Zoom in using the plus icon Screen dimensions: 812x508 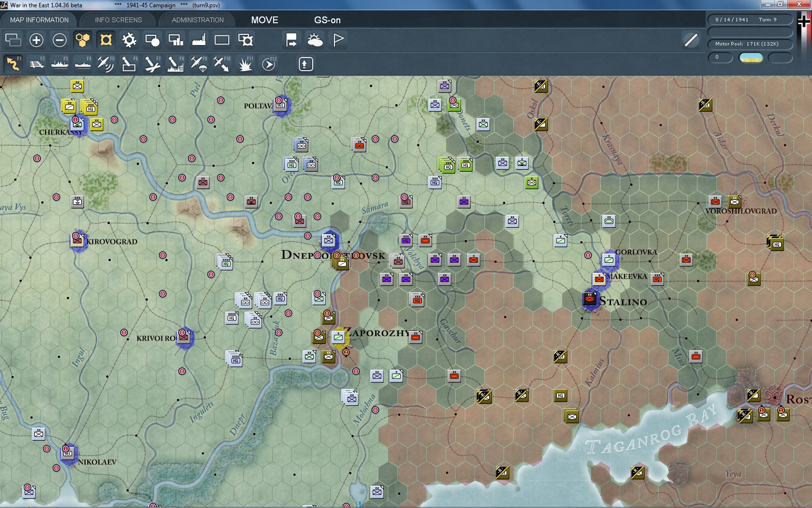click(x=36, y=40)
